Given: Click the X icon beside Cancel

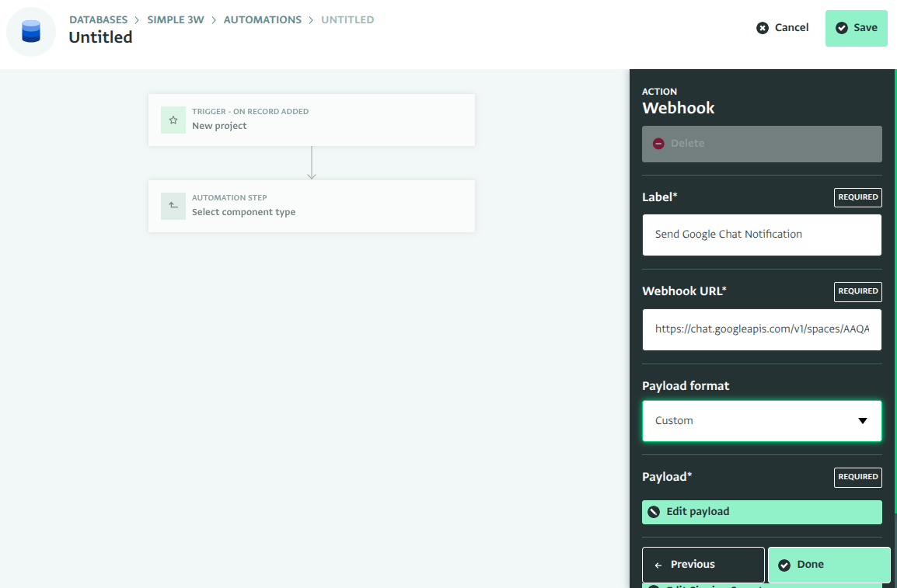Looking at the screenshot, I should 763,28.
